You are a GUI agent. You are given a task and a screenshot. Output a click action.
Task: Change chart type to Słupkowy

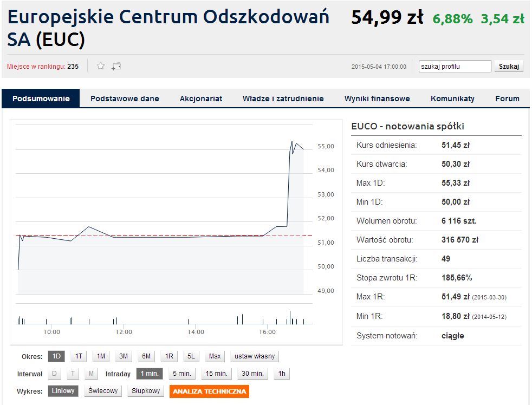146,391
